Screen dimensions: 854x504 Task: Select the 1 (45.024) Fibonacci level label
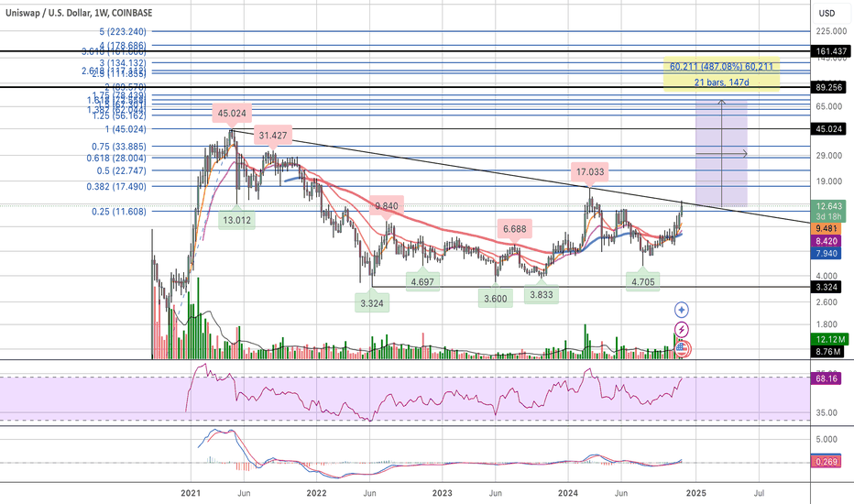pos(126,129)
